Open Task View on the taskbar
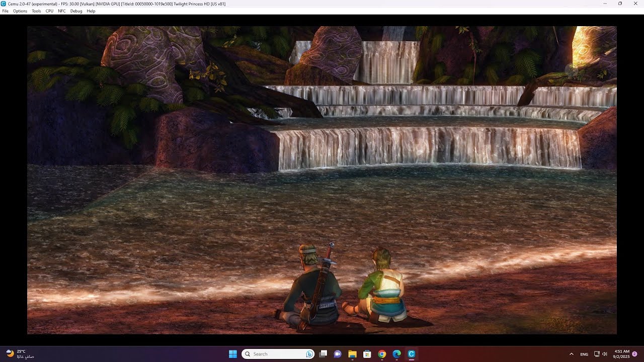644x362 pixels. tap(324, 354)
